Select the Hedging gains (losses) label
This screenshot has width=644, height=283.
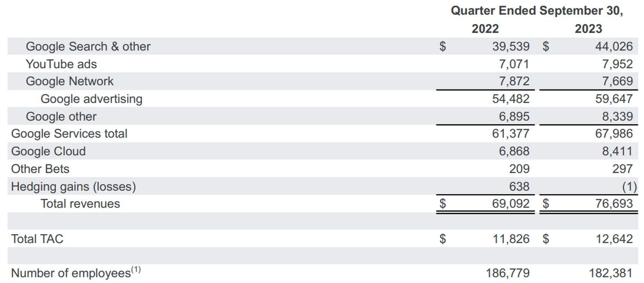(73, 187)
